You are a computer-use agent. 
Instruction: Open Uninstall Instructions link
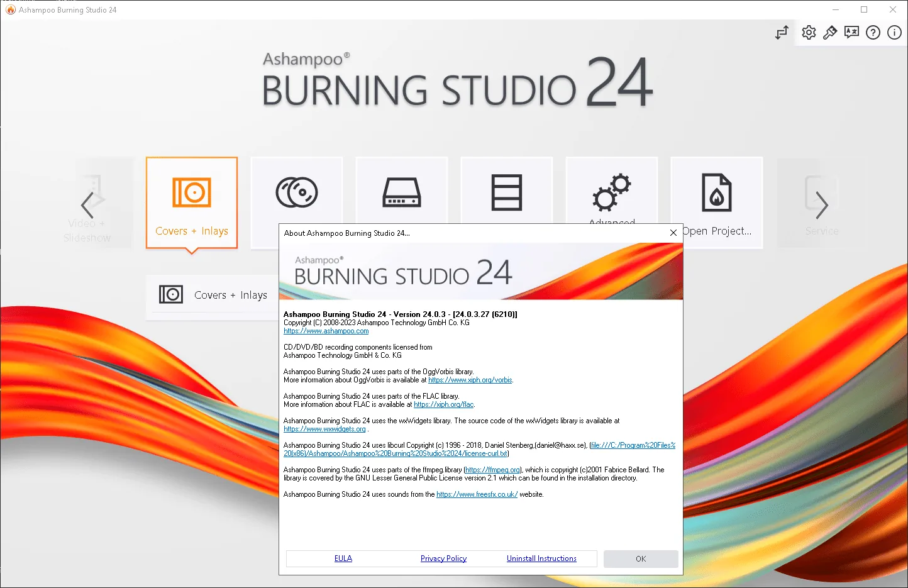(x=541, y=558)
